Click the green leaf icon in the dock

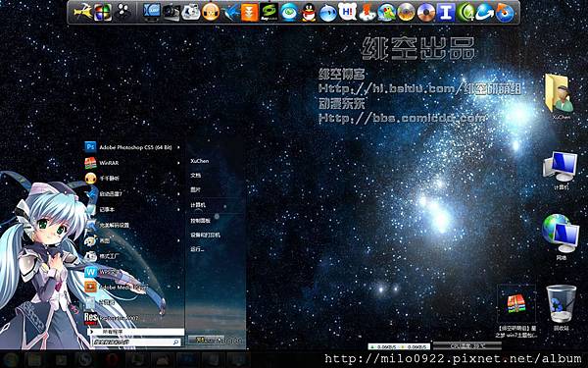465,12
